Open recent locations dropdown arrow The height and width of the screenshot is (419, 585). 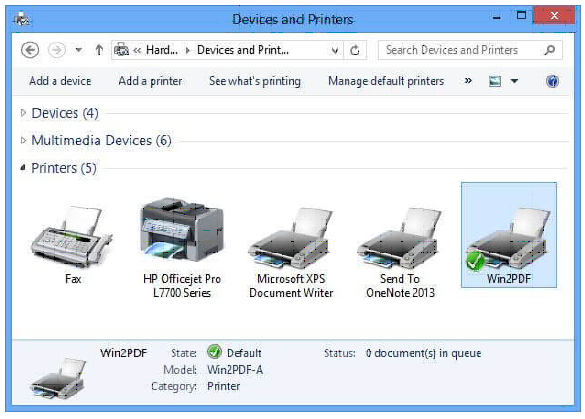78,50
